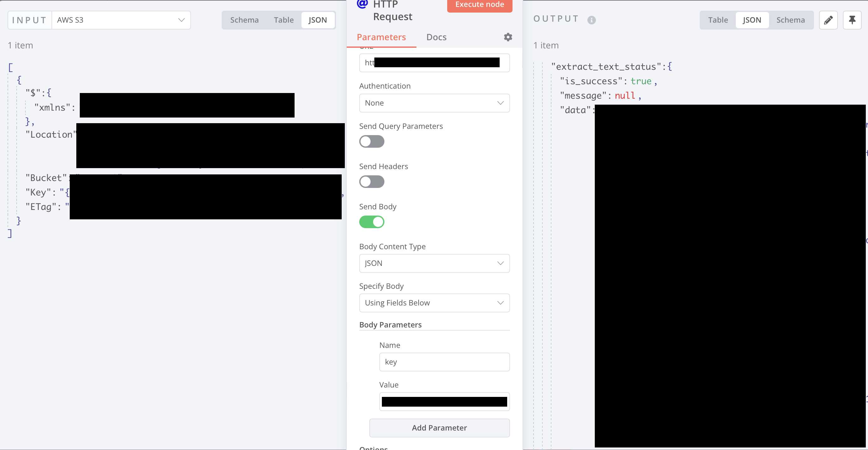Click the body parameter Name field
Viewport: 868px width, 450px height.
point(444,362)
